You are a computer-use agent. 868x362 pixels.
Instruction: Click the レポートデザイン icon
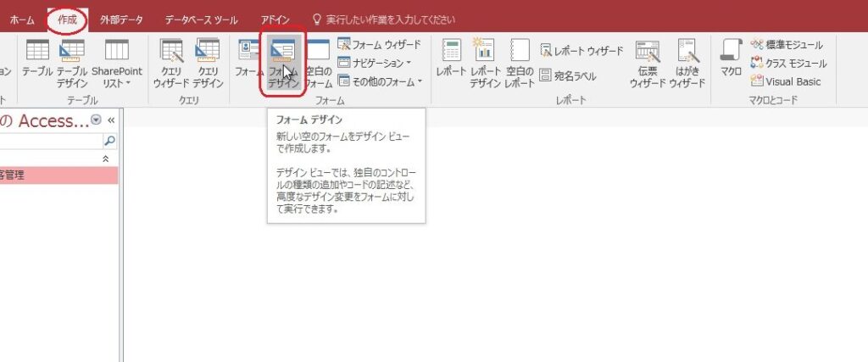486,63
